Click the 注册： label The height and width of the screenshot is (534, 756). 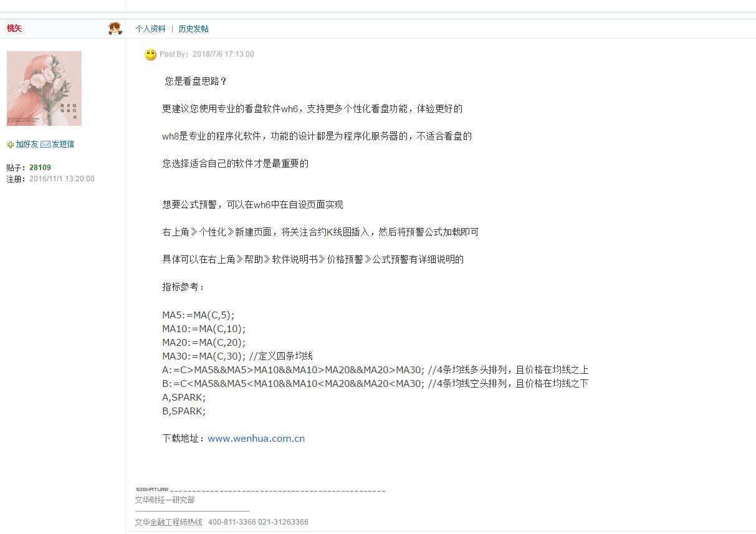tap(17, 179)
